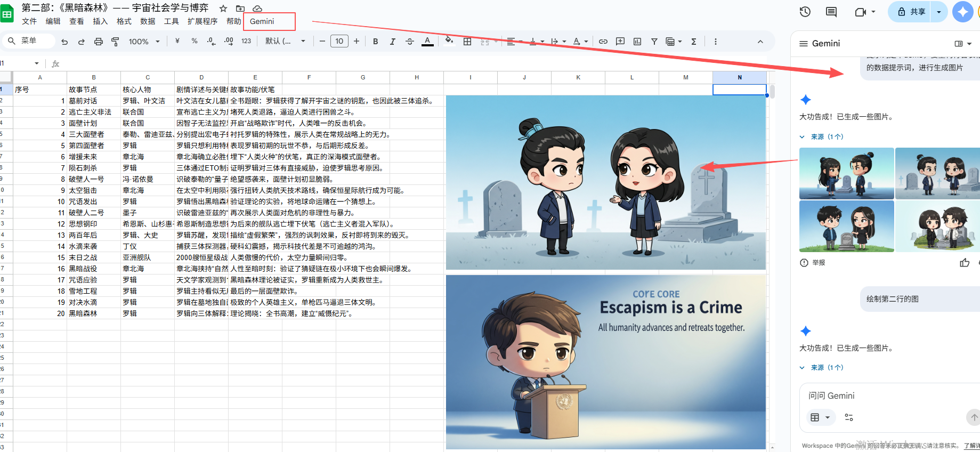The height and width of the screenshot is (452, 980).
Task: Decrease decimal places
Action: tap(212, 41)
